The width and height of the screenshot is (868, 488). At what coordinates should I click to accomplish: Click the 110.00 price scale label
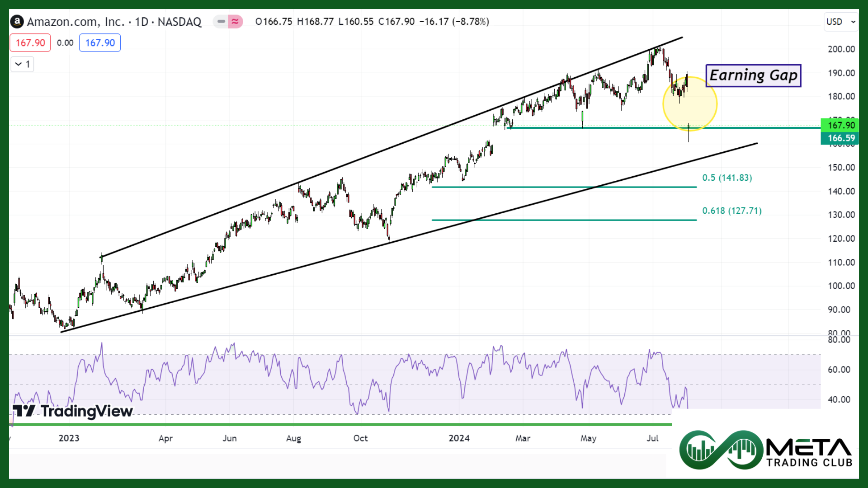pos(841,263)
